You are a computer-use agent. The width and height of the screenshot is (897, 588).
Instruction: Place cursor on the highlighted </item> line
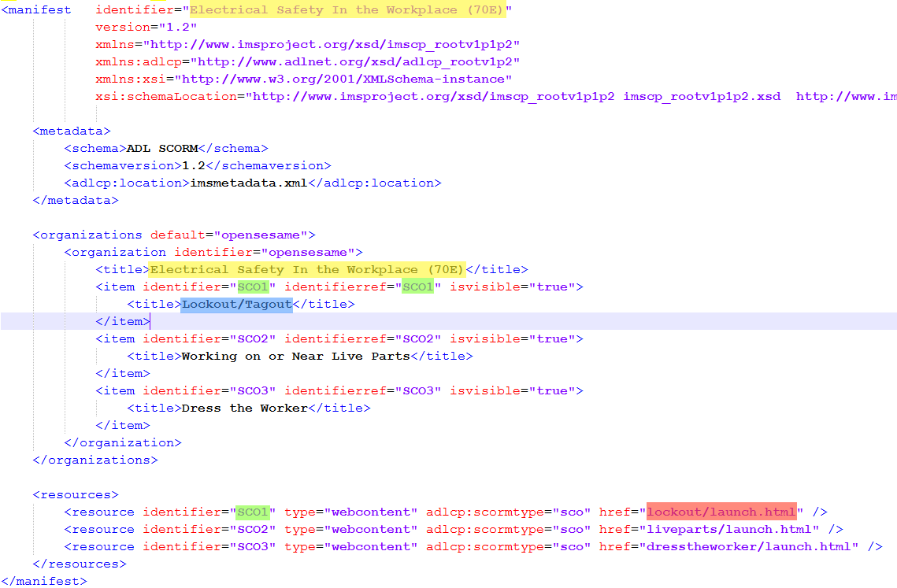click(x=122, y=322)
